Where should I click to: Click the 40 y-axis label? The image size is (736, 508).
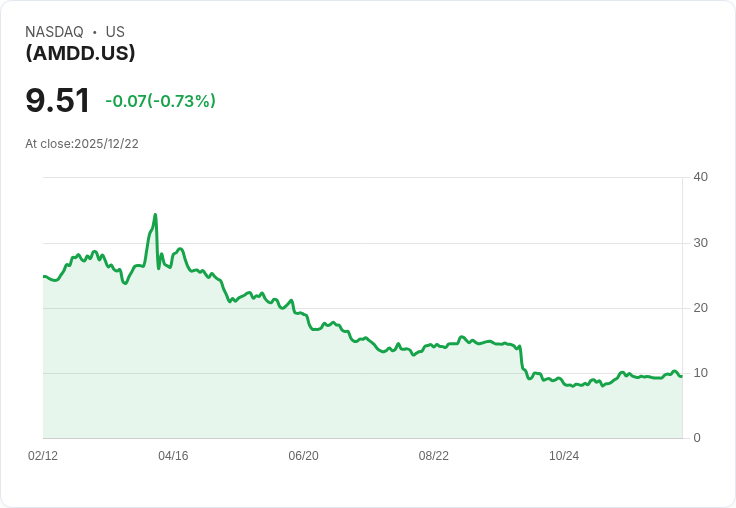tap(700, 177)
